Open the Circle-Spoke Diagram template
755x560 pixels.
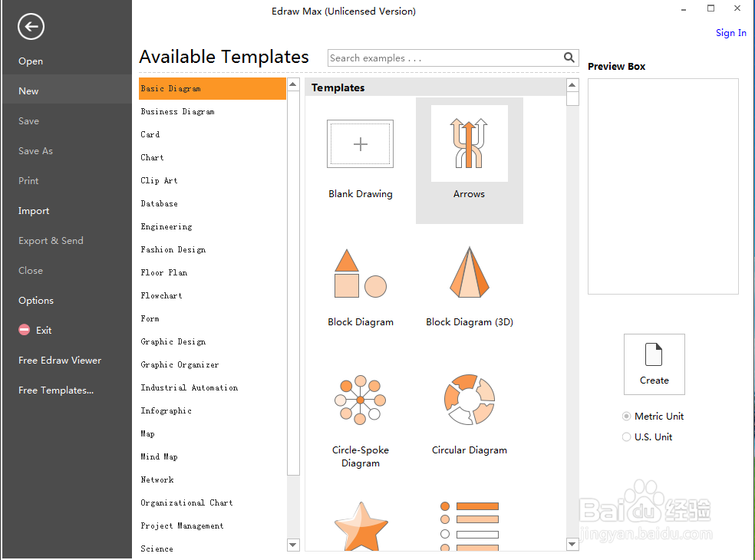360,400
